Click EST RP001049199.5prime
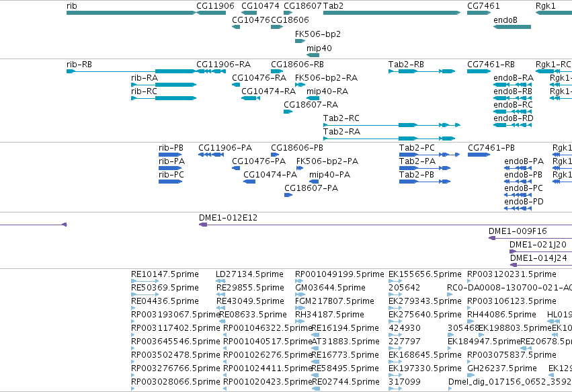572x392 pixels. coord(300,282)
